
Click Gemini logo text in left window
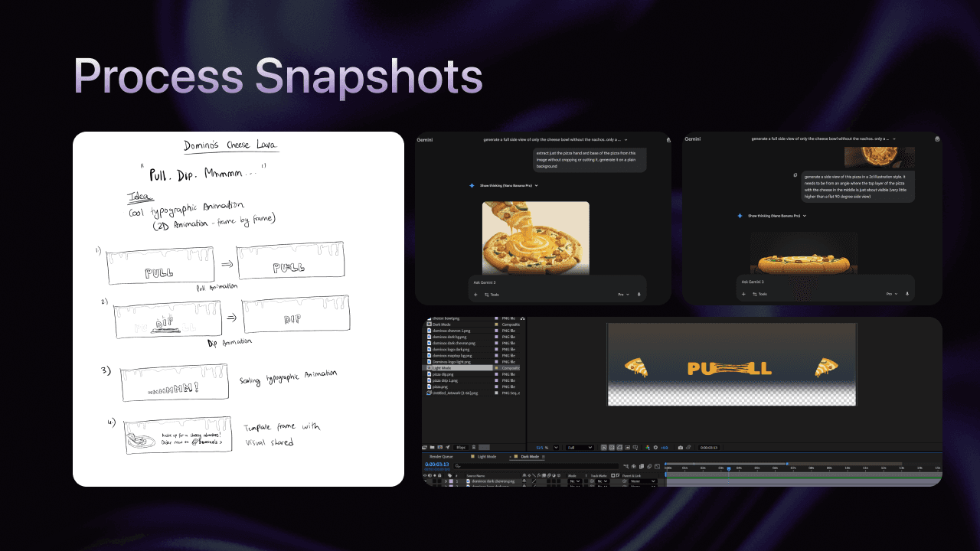click(424, 139)
